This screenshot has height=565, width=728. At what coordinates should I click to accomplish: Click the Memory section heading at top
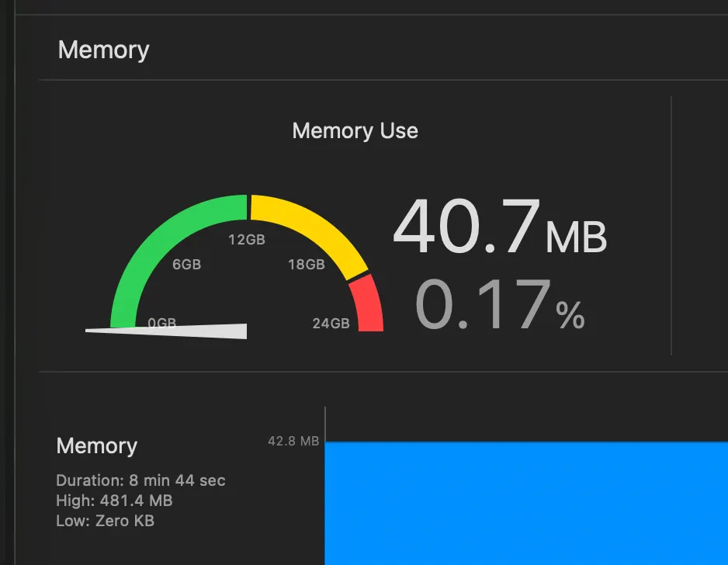click(103, 50)
